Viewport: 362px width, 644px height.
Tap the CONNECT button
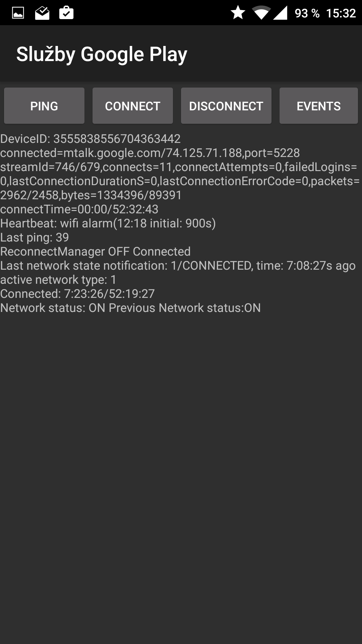133,106
